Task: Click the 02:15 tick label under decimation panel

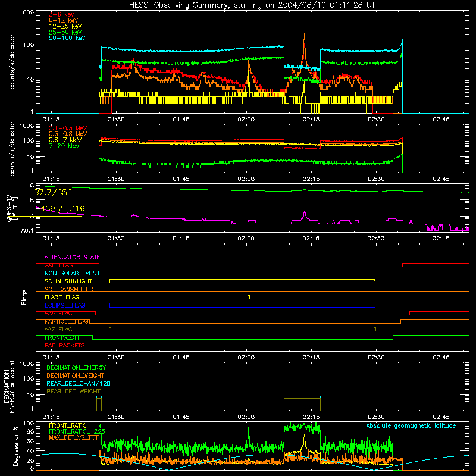Action: tap(311, 417)
